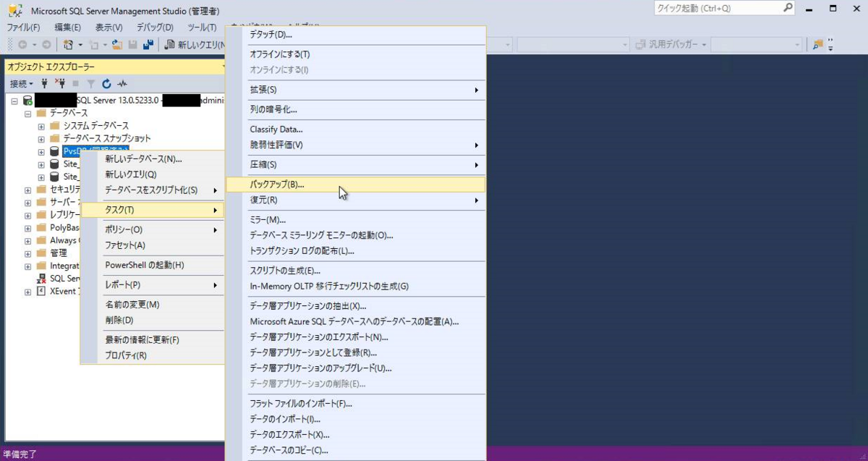Choose データのエクスポート(X)... menu item

click(x=355, y=434)
